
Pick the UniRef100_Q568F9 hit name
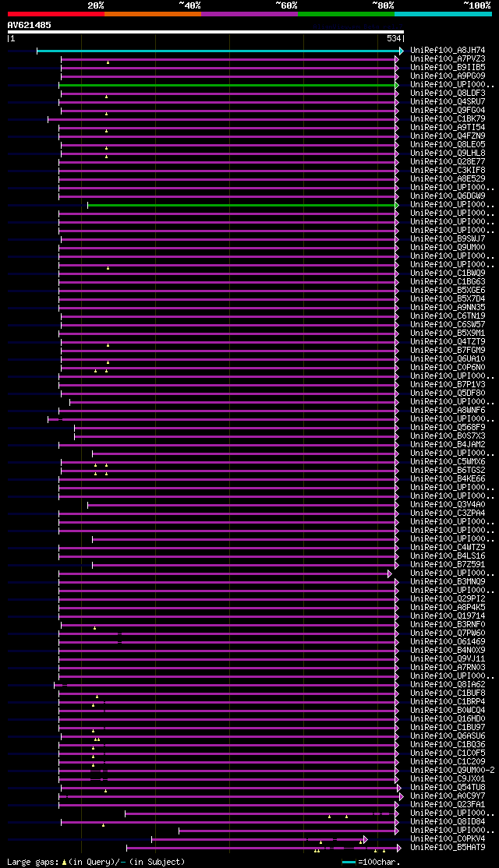[448, 428]
